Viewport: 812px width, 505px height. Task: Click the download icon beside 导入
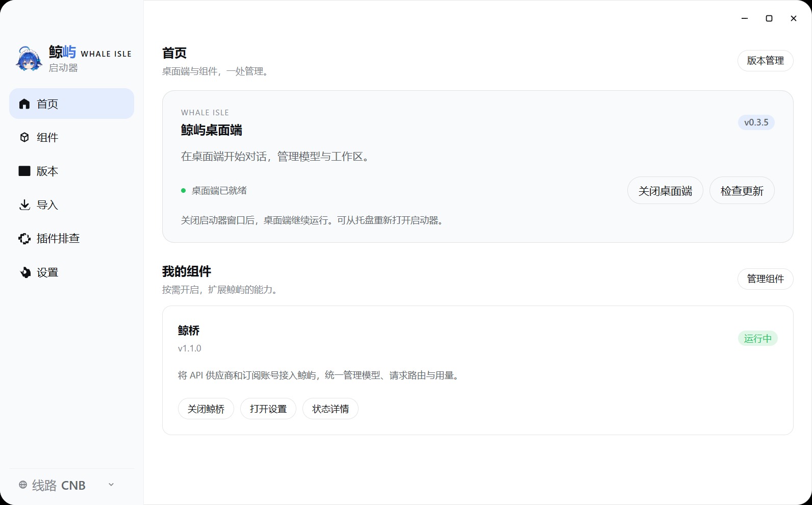pos(24,205)
